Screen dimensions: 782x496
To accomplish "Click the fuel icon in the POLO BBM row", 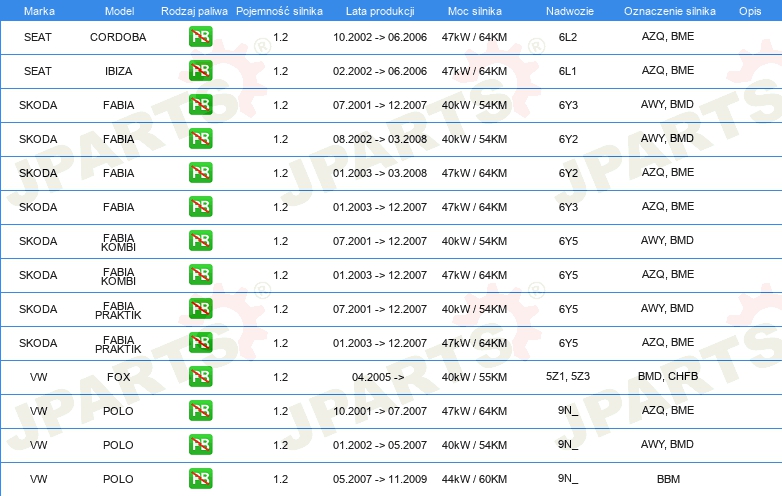I will tap(200, 479).
